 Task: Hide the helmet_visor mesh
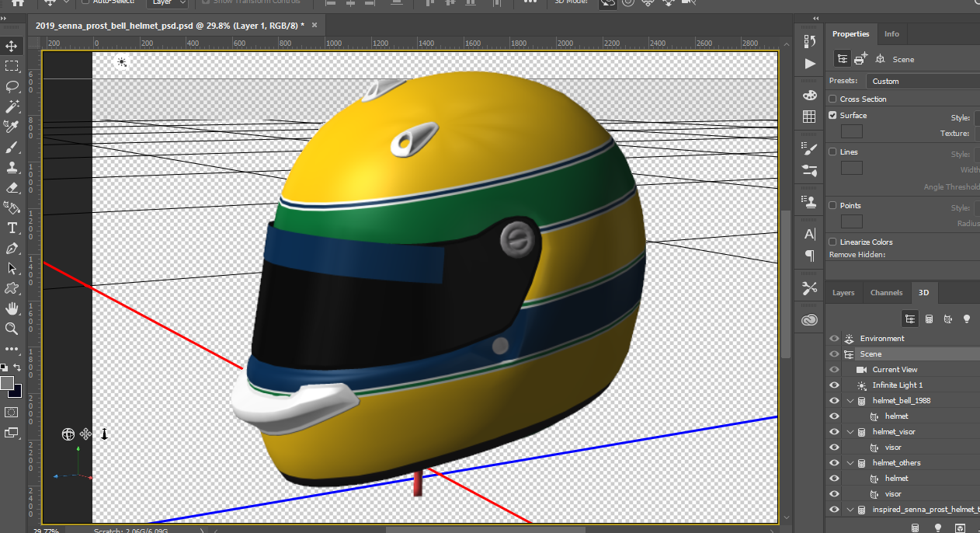pos(834,432)
